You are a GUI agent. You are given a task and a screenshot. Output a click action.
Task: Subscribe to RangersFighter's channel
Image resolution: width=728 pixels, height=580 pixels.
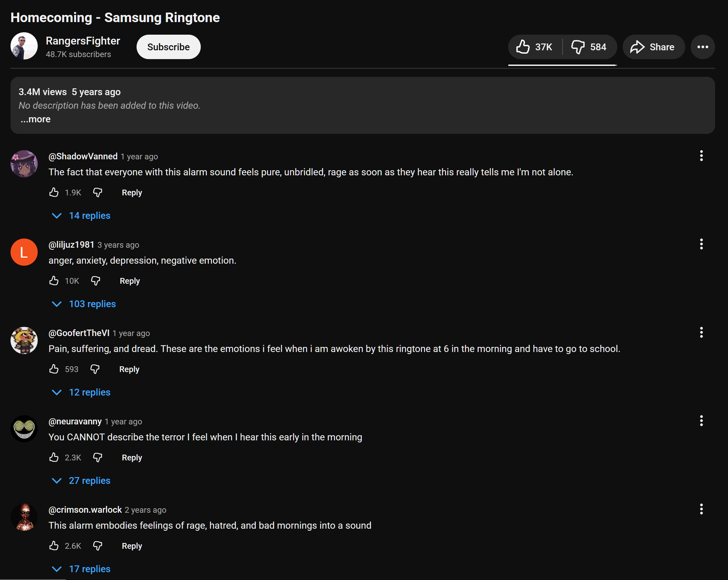point(168,47)
